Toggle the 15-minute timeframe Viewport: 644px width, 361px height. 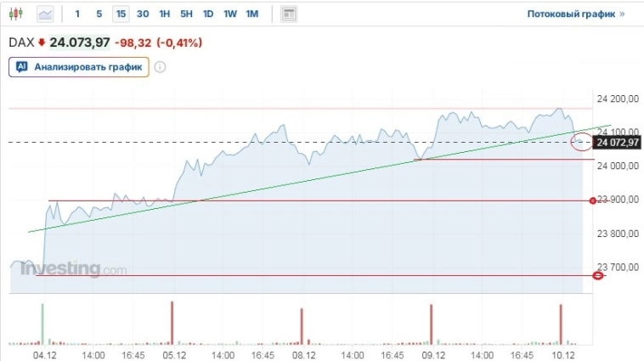coord(121,14)
